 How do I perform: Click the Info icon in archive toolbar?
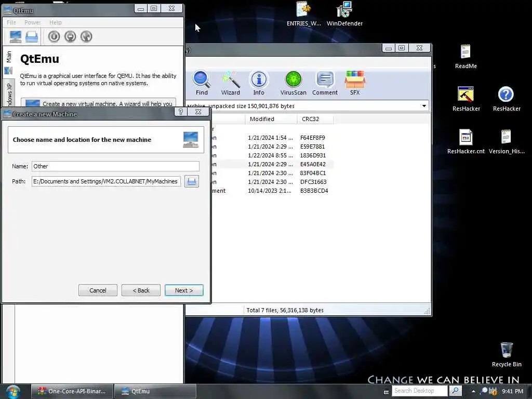click(259, 83)
